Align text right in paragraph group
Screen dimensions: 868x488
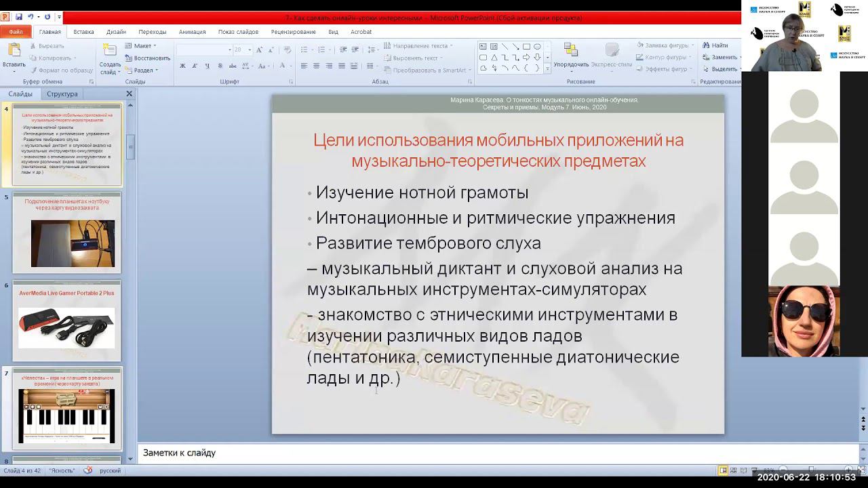click(329, 66)
